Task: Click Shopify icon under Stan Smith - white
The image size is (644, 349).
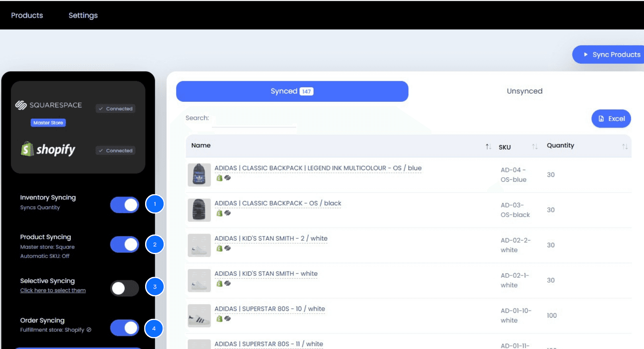Action: click(x=219, y=283)
